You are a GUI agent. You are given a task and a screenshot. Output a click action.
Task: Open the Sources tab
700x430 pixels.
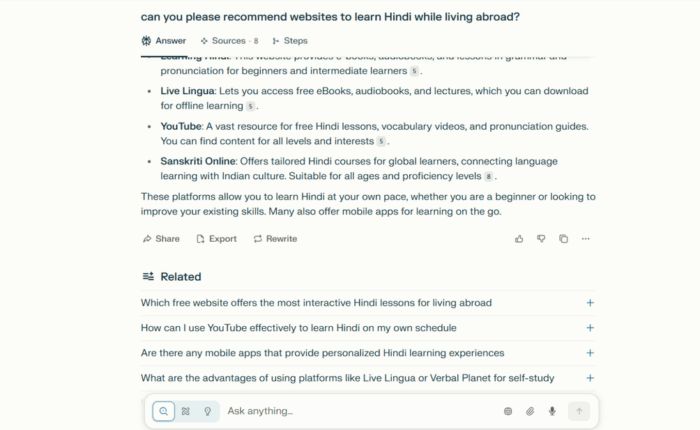click(229, 41)
